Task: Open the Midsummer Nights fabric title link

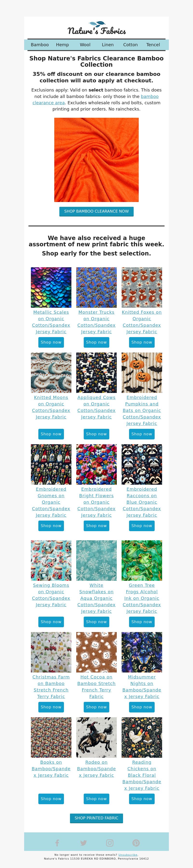Action: [142, 687]
